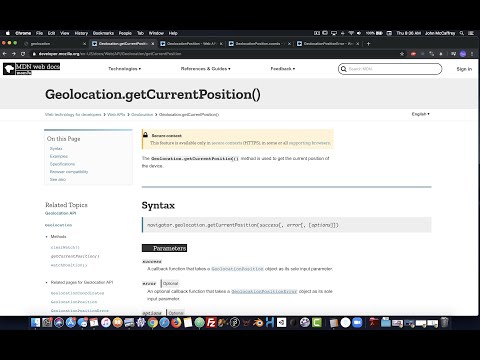Open the GeolocationPosition link in success description
This screenshot has height=360, width=480.
click(x=237, y=269)
